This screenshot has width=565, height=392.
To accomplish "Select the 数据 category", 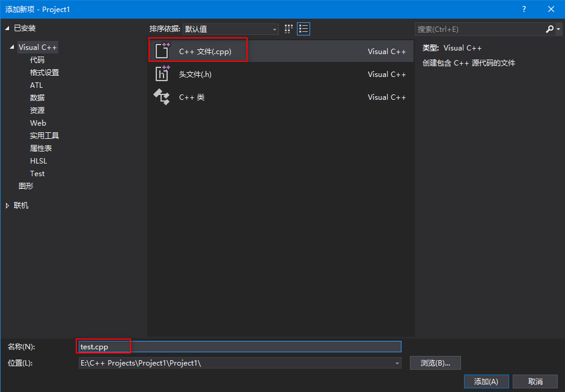I will pos(37,97).
